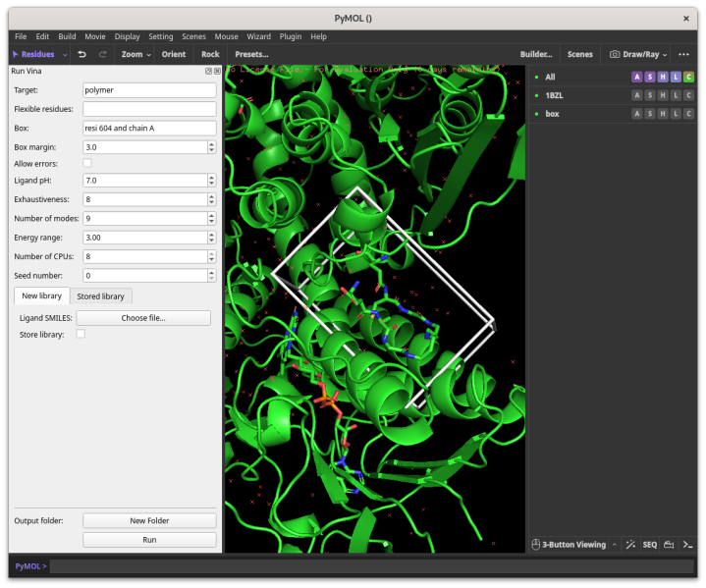Switch to the Stored library tab
This screenshot has height=588, width=706.
[100, 295]
